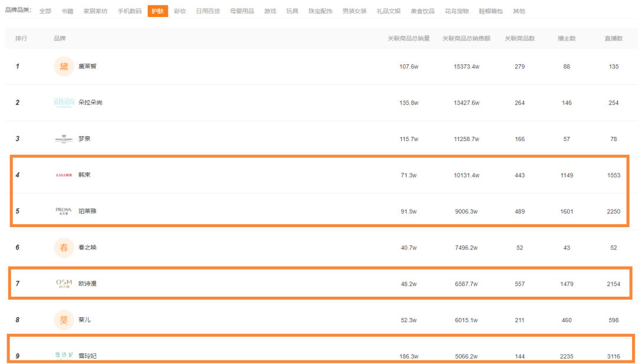Choose the 花鸟宠物 category

[x=457, y=11]
